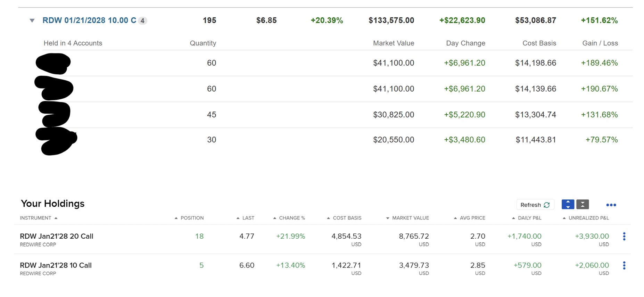Select the RDW Jan21'28 10 Call instrument
Viewport: 644px width, 297px height.
click(x=56, y=265)
